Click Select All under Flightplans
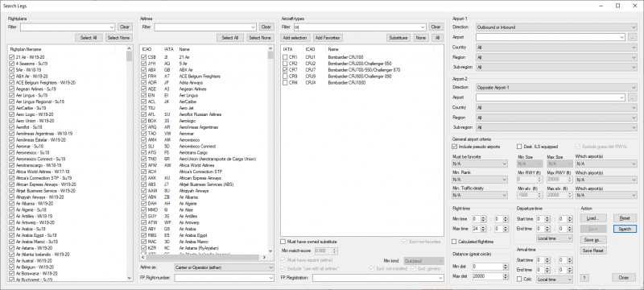Image resolution: width=644 pixels, height=290 pixels. [89, 38]
